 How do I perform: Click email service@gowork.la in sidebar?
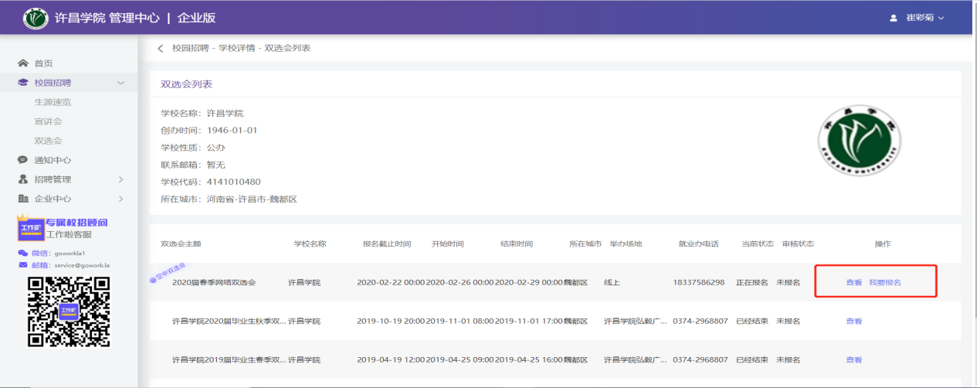(x=81, y=265)
